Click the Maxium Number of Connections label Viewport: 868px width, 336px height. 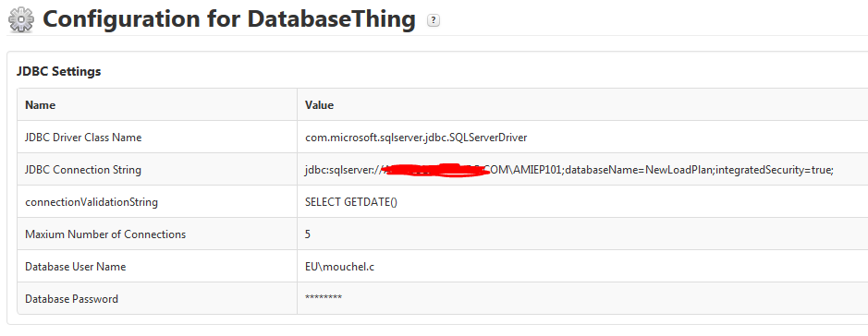click(105, 234)
